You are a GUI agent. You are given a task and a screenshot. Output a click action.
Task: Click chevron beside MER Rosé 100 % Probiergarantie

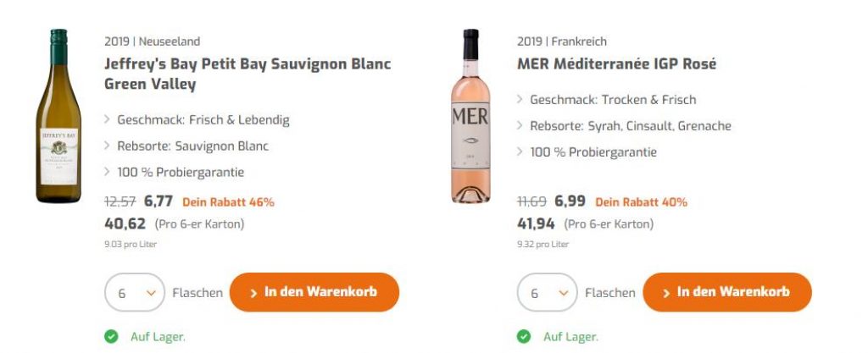520,152
